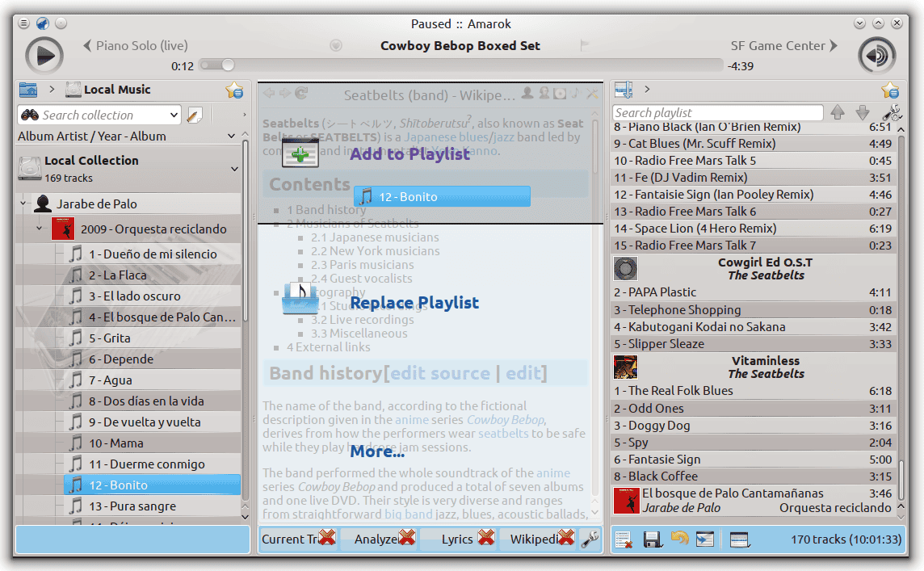
Task: Click the playlist browser icon at top
Action: 624,90
